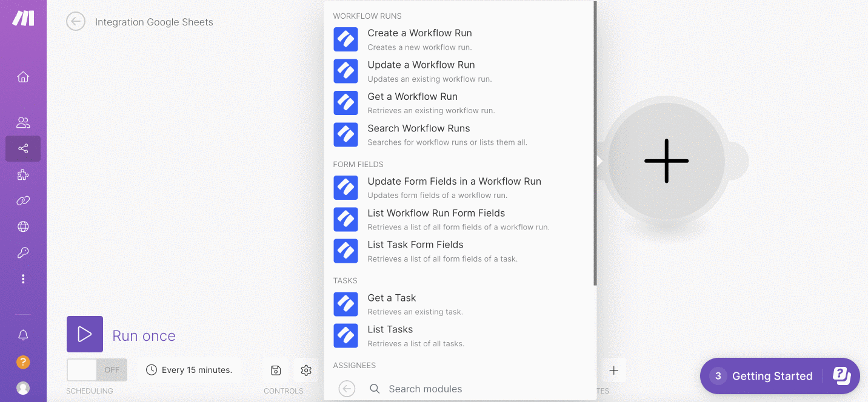Select Search Workflow Runs module
Viewport: 868px width, 402px height.
coord(459,135)
